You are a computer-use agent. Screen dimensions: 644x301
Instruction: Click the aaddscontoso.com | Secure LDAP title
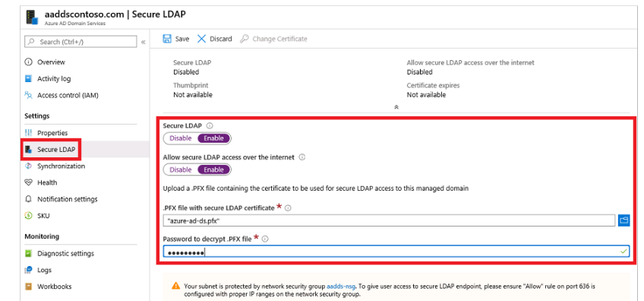click(x=115, y=14)
